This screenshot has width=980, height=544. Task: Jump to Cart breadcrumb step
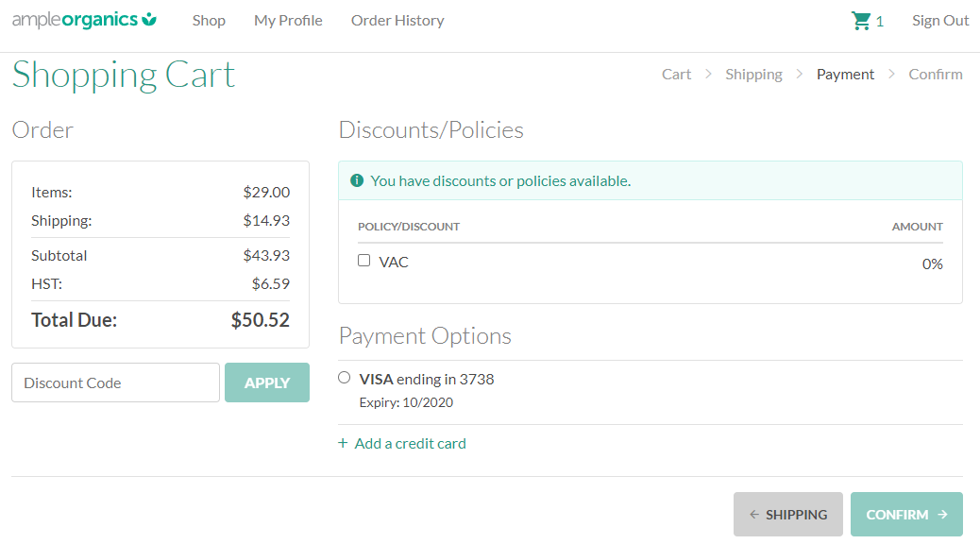click(x=676, y=75)
